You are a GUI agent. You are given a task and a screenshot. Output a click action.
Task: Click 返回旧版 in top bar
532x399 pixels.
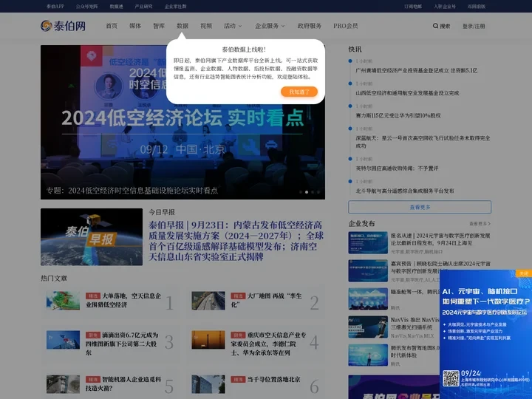coord(477,7)
